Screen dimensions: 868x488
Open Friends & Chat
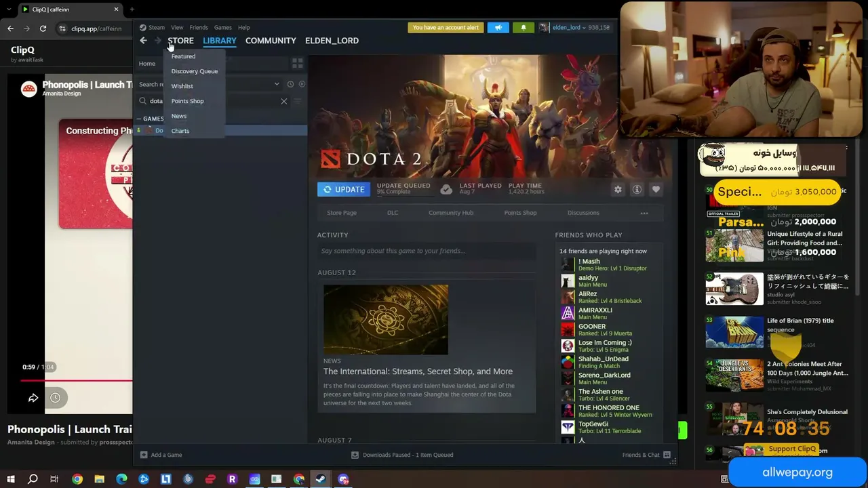point(646,455)
